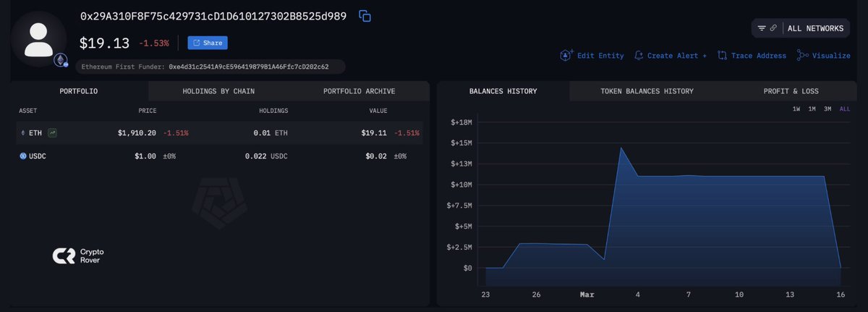Click the USDC token icon

point(22,156)
